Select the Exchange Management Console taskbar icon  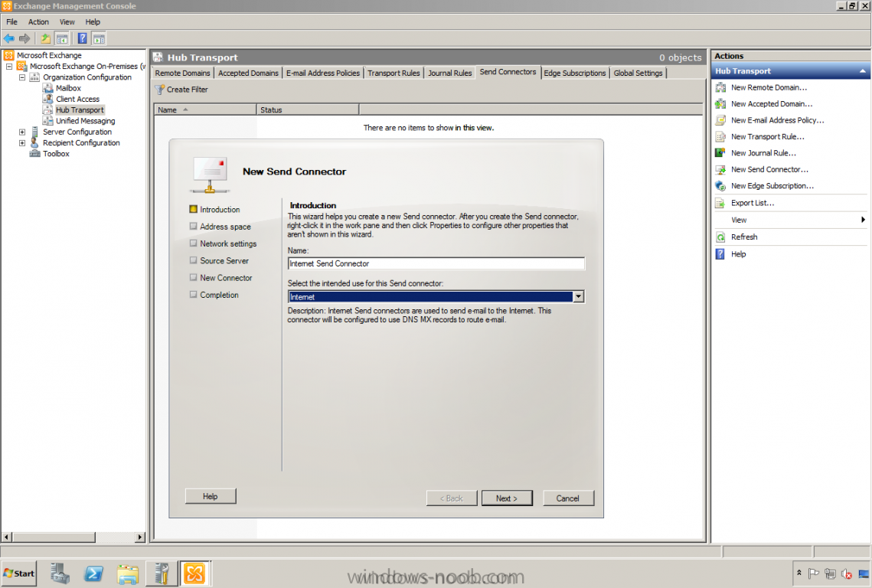pyautogui.click(x=194, y=573)
